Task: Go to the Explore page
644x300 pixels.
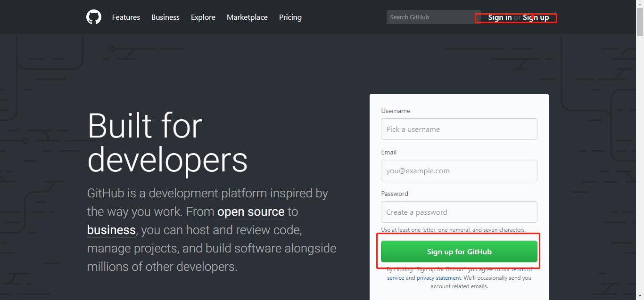Action: tap(203, 17)
